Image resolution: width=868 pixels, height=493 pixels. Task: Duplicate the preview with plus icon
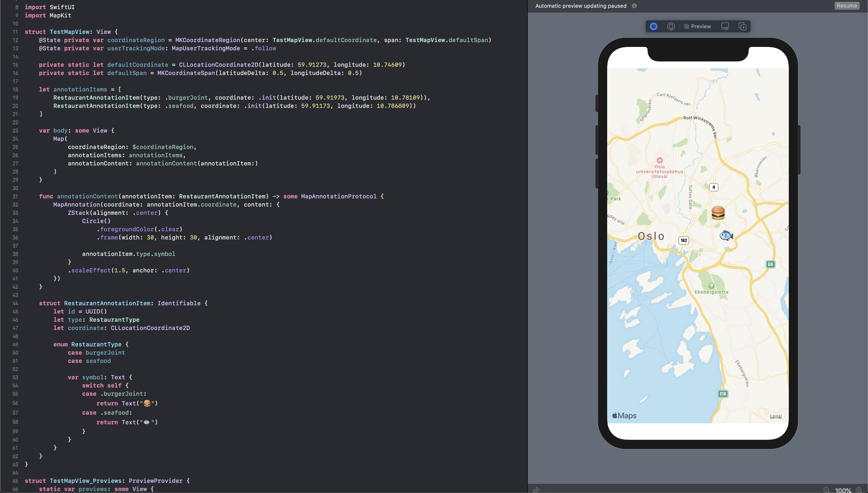pyautogui.click(x=742, y=26)
